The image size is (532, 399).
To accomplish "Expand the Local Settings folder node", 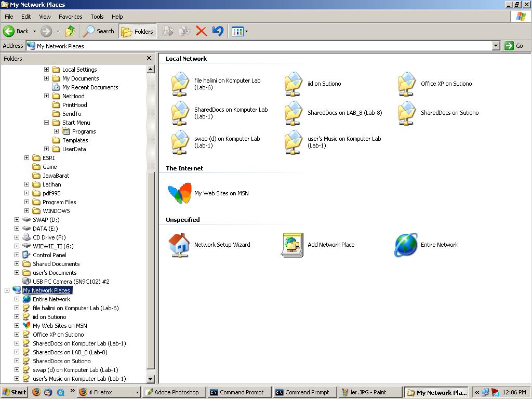I will click(46, 70).
